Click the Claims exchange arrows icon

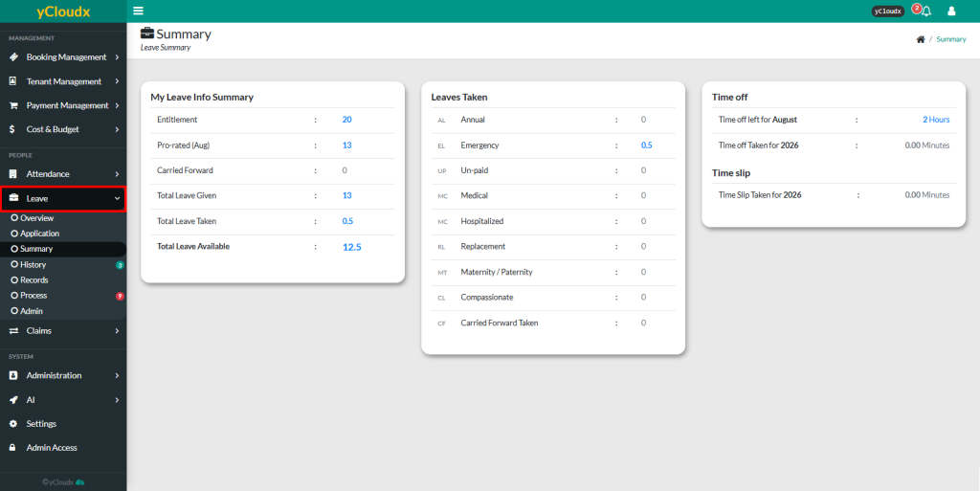pos(13,331)
